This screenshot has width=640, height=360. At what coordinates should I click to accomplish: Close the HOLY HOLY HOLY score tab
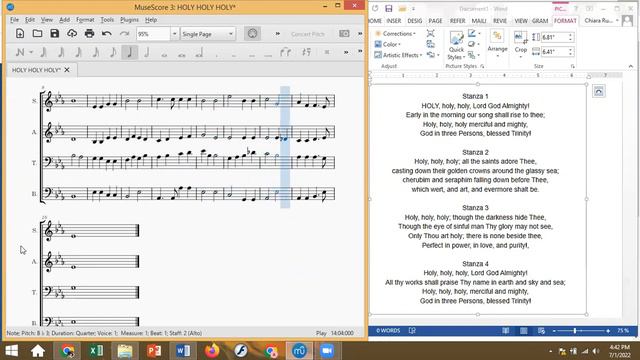pos(67,70)
